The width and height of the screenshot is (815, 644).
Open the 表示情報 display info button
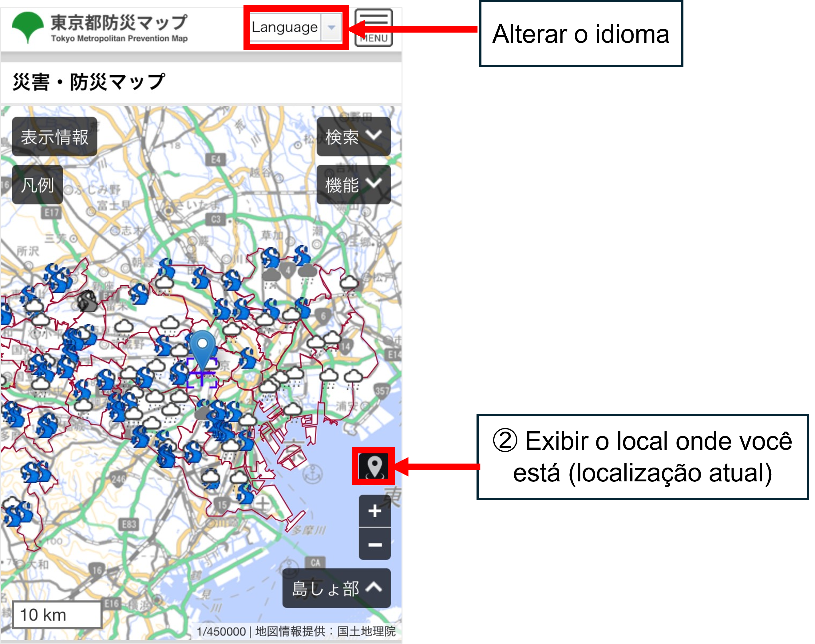coord(55,137)
